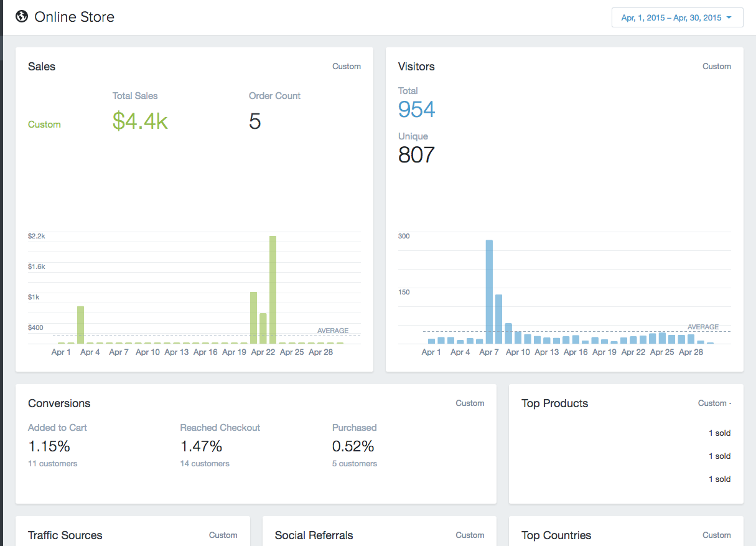The image size is (756, 546).
Task: Open the Apr 1 – Apr 30, 2015 date range dropdown
Action: pos(677,17)
